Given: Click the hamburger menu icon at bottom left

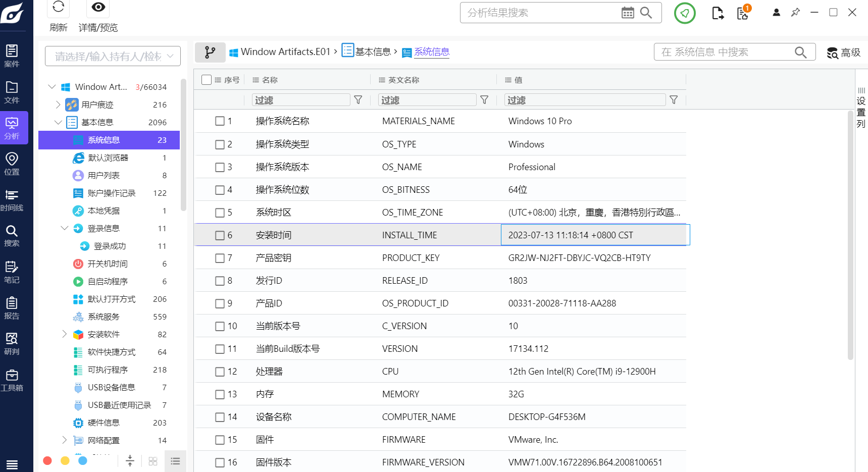Looking at the screenshot, I should (x=12, y=464).
